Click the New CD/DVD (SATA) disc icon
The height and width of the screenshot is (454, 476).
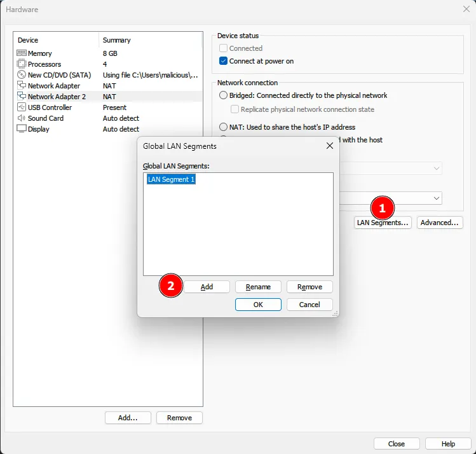(x=22, y=75)
